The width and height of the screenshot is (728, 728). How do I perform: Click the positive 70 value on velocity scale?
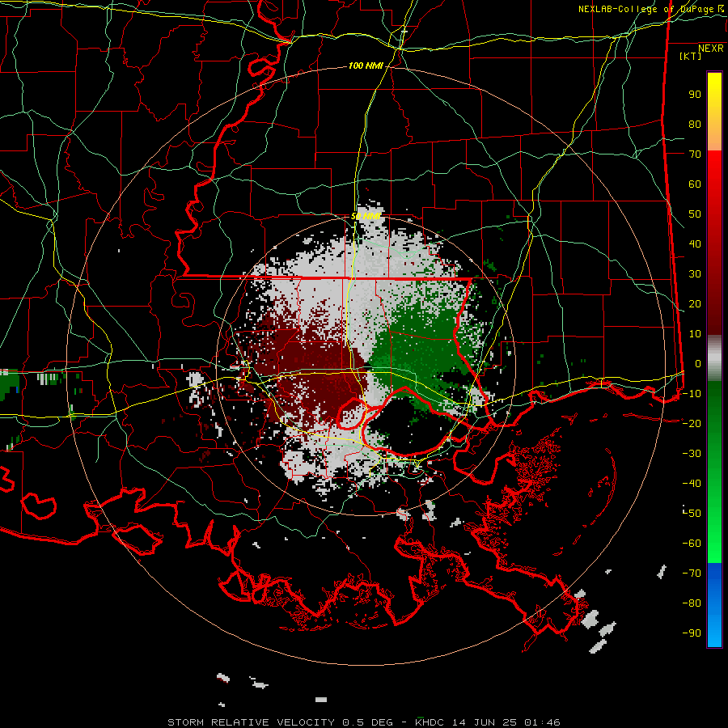click(695, 154)
